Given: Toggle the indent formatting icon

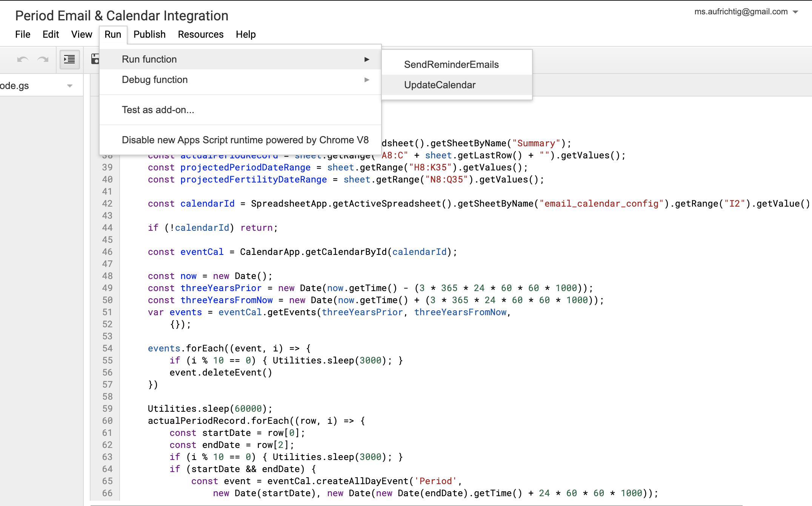Looking at the screenshot, I should [x=69, y=59].
